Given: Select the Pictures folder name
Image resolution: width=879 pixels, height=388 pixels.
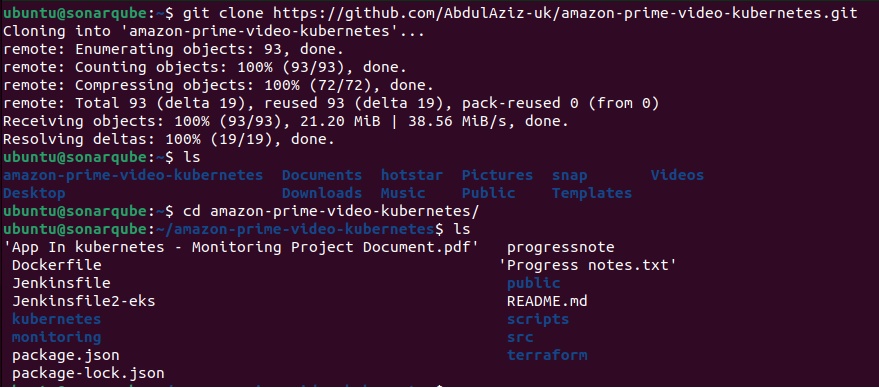Looking at the screenshot, I should coord(497,175).
